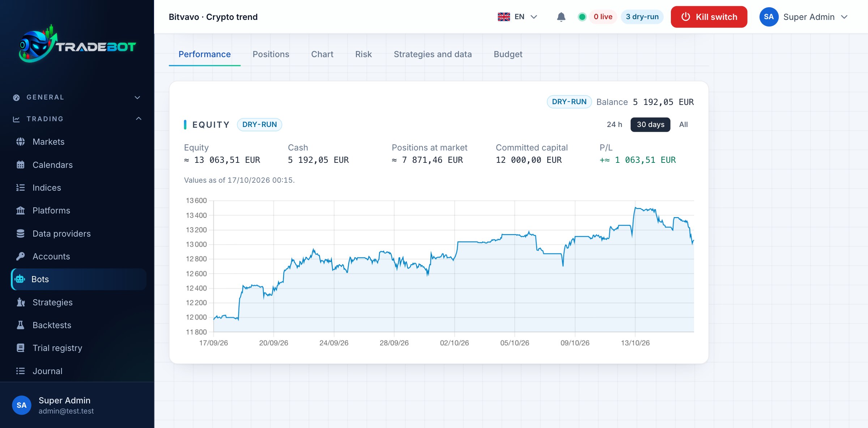Select the 30 days range toggle

(650, 125)
